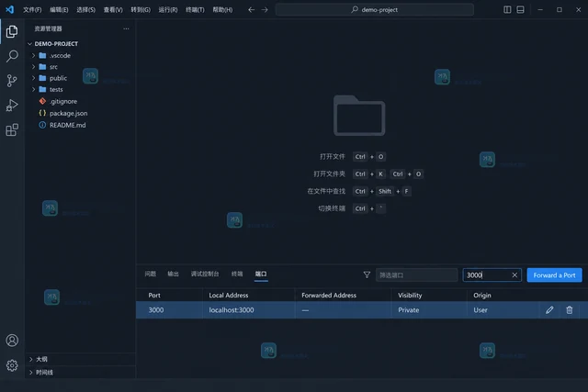Switch to the 终端 terminal tab
Image resolution: width=588 pixels, height=392 pixels.
pyautogui.click(x=237, y=274)
